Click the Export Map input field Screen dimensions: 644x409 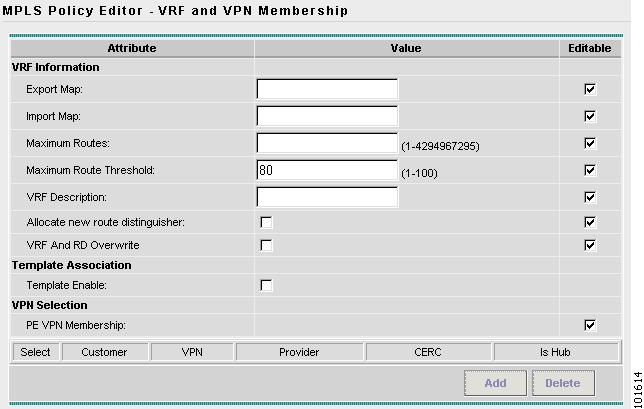[327, 89]
